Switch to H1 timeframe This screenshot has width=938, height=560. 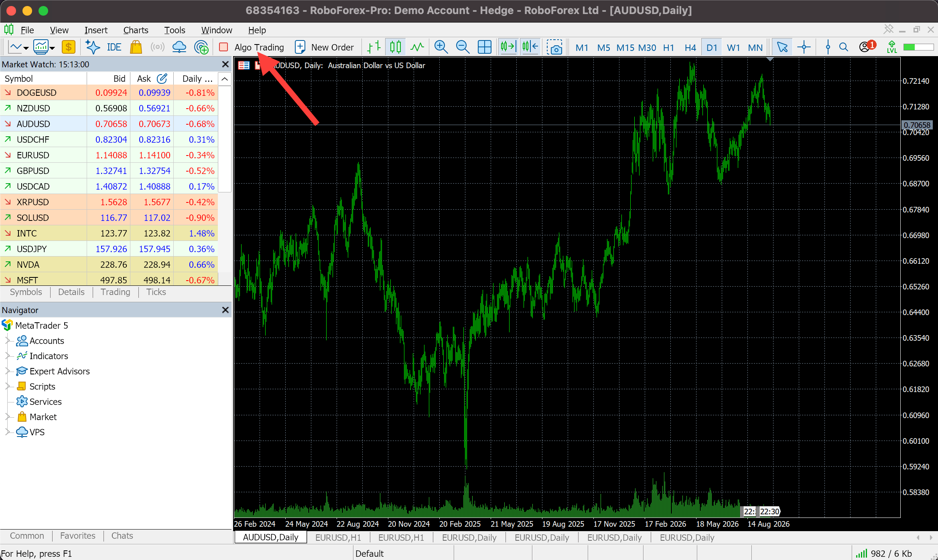(x=668, y=48)
